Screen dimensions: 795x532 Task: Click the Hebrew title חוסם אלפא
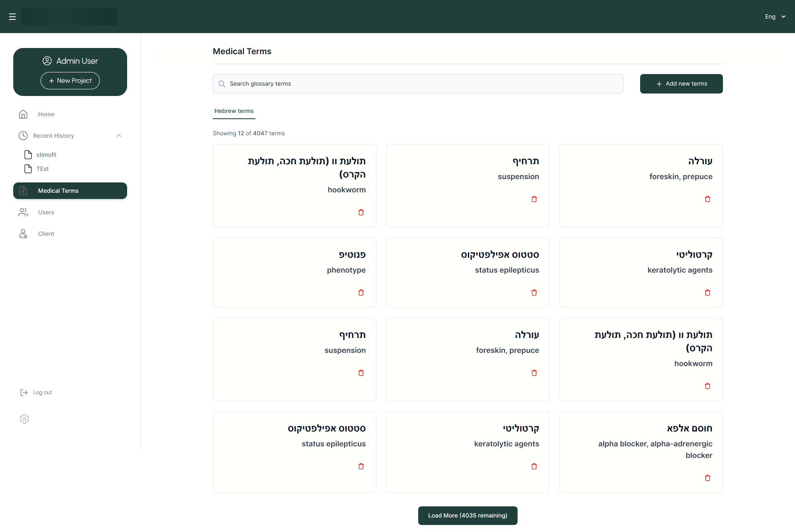(x=689, y=428)
